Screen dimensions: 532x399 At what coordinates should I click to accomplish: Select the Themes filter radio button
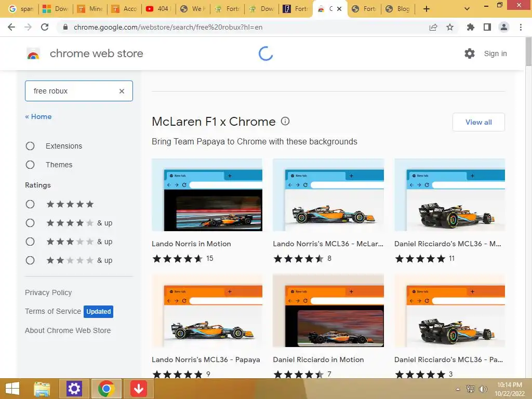30,165
